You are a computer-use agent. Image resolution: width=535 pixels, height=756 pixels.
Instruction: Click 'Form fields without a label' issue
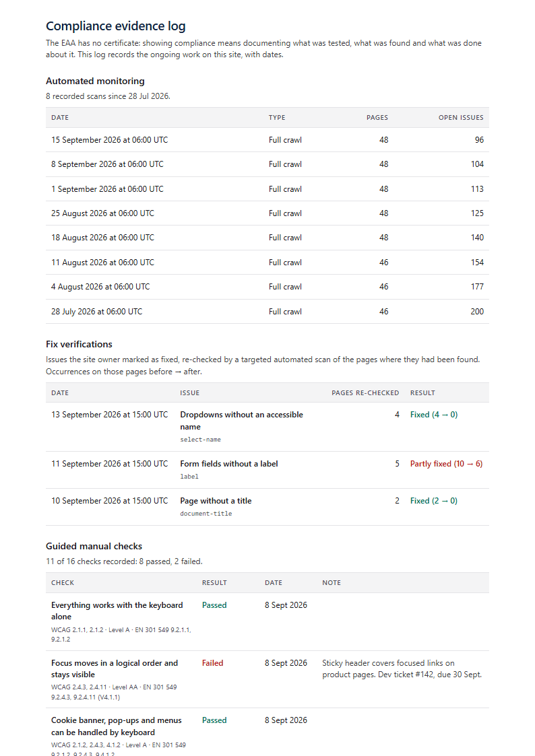coord(228,464)
